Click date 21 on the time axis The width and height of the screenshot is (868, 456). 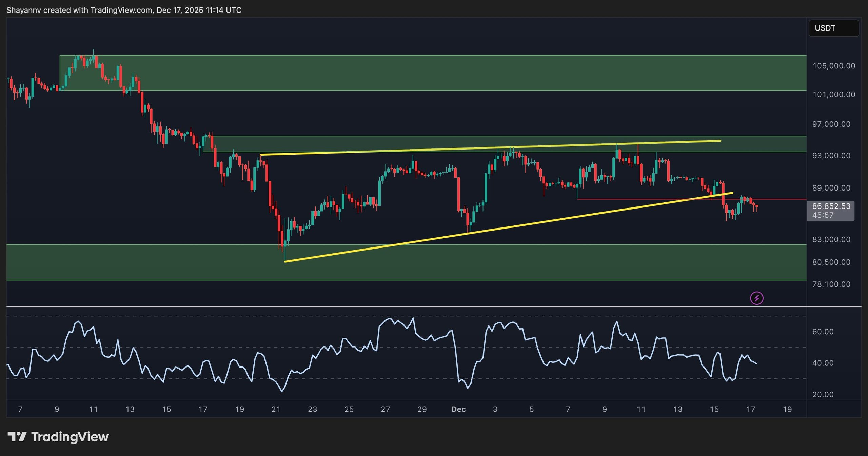(x=276, y=409)
